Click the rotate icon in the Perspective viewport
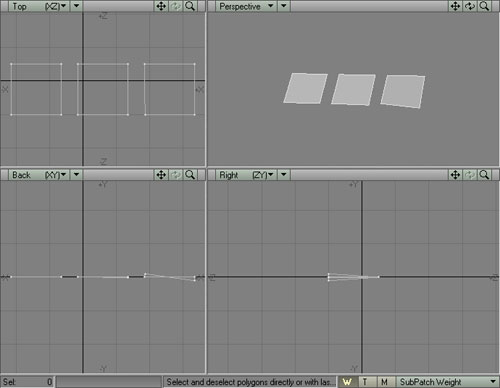 pyautogui.click(x=470, y=6)
